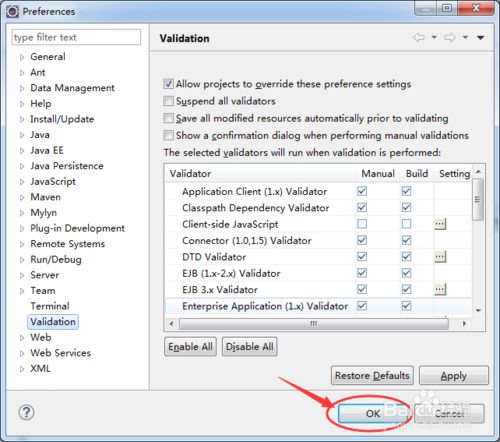Select Team preferences category

pyautogui.click(x=43, y=290)
